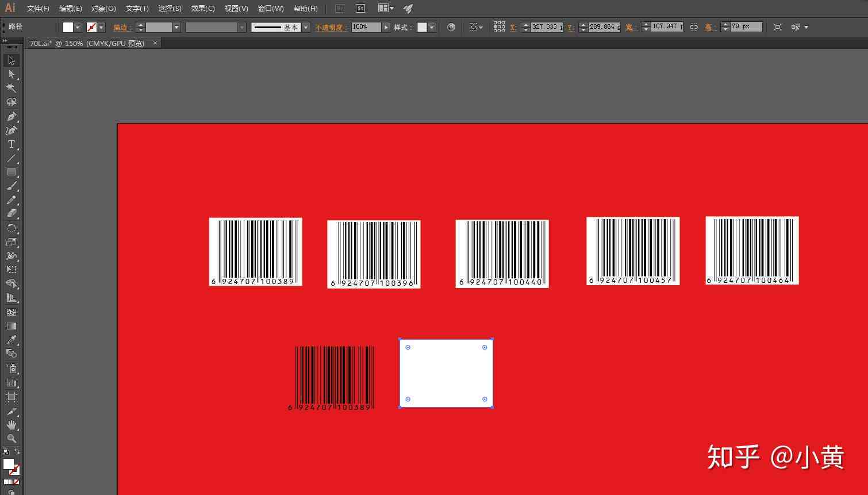Open the 帮助(H) menu

tap(305, 9)
